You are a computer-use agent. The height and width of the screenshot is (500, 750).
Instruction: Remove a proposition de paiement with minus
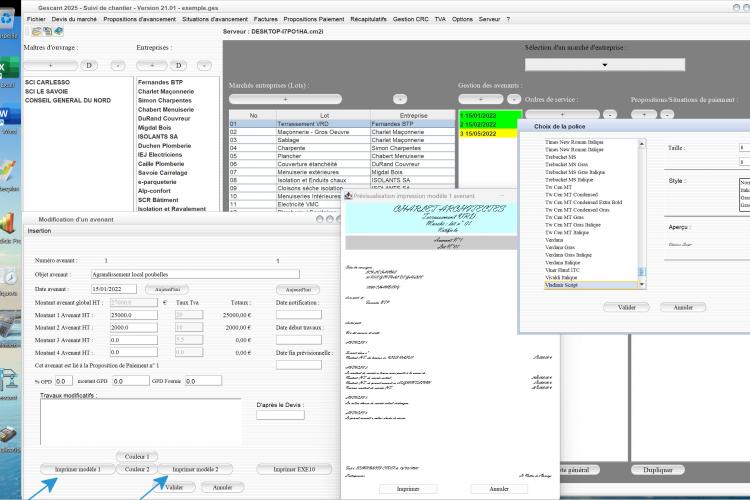[x=667, y=114]
